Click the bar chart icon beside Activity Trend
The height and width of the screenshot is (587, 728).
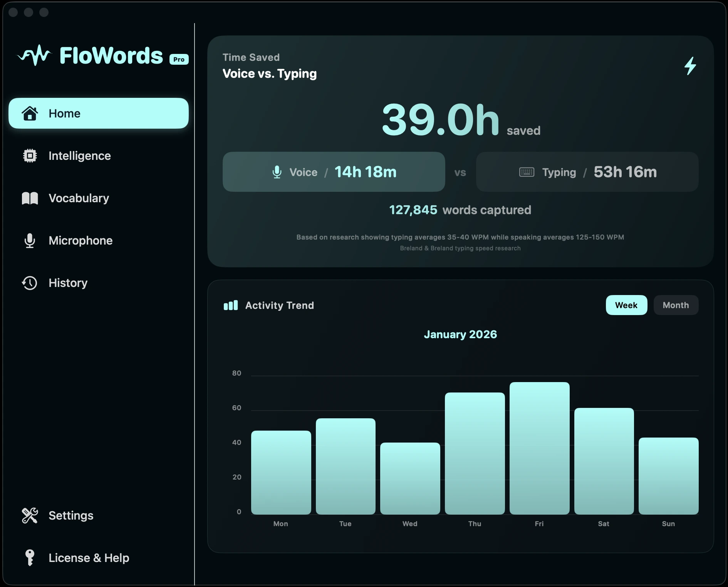click(x=231, y=305)
